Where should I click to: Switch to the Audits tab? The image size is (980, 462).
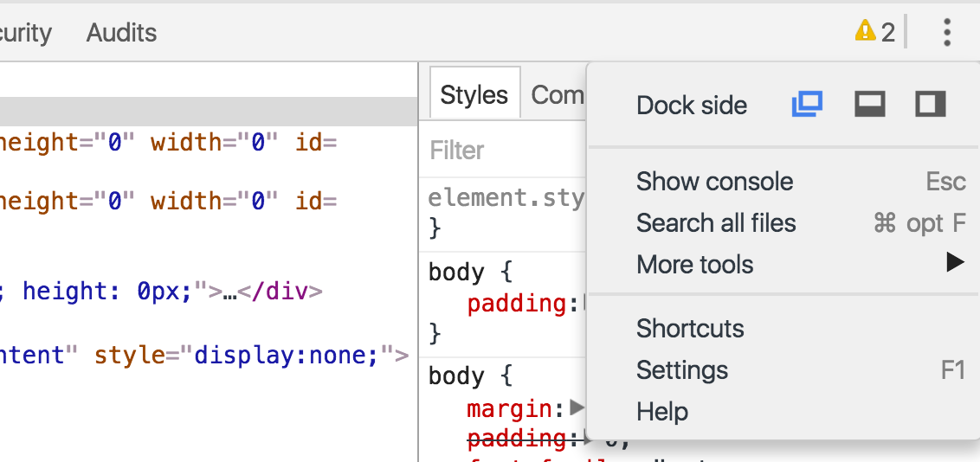[x=121, y=33]
